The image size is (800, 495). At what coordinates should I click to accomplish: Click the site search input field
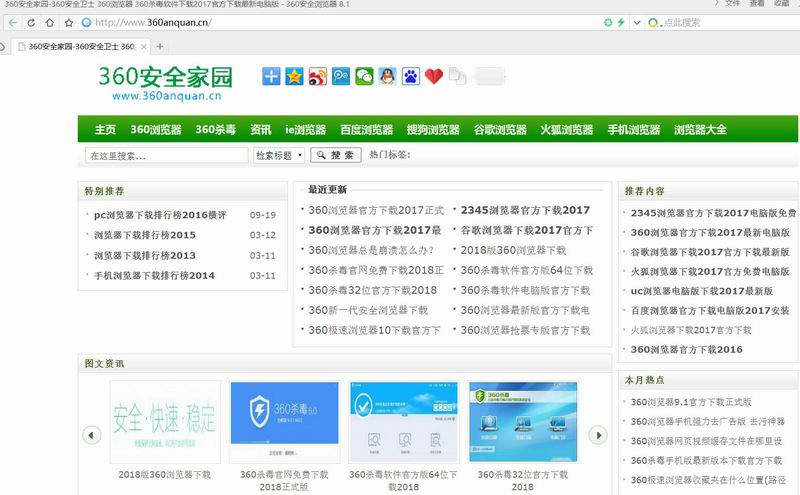[166, 156]
